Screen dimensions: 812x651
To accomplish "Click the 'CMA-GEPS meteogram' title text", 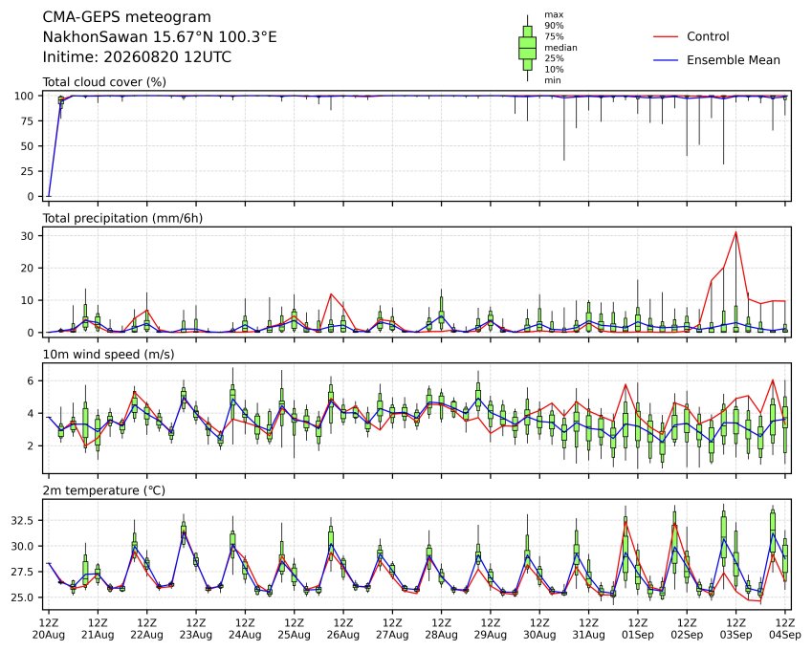I will pyautogui.click(x=126, y=17).
